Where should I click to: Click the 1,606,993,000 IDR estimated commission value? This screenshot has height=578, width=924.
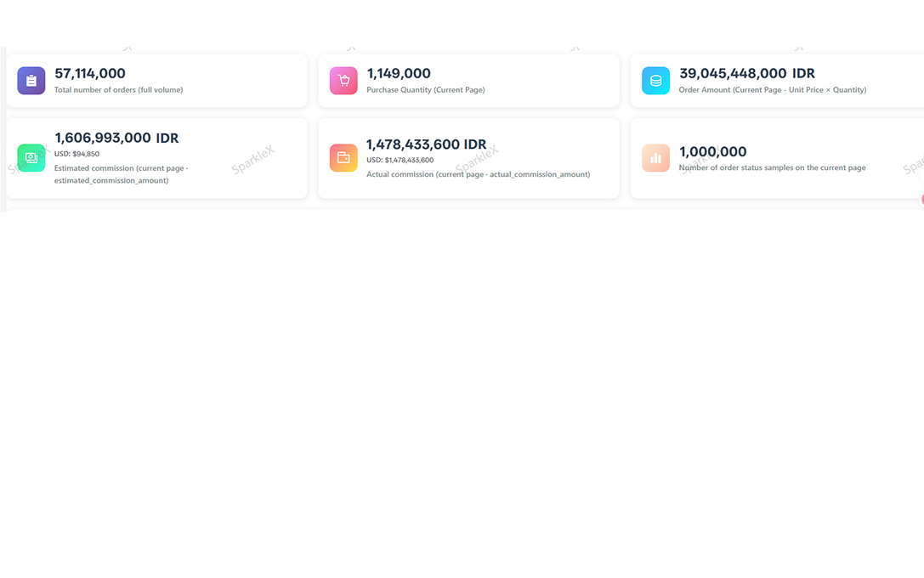click(116, 139)
